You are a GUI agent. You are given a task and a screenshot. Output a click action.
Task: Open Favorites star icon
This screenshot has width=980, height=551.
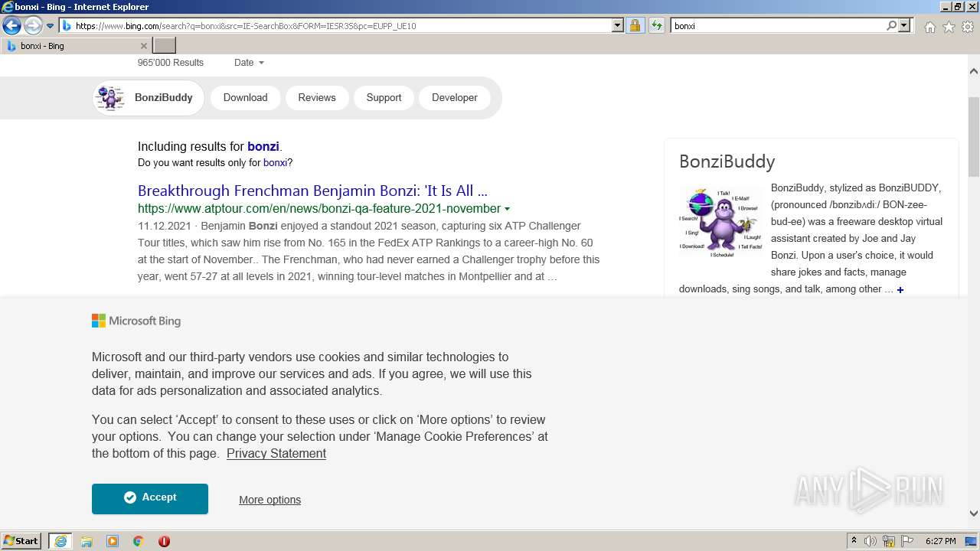click(x=949, y=27)
